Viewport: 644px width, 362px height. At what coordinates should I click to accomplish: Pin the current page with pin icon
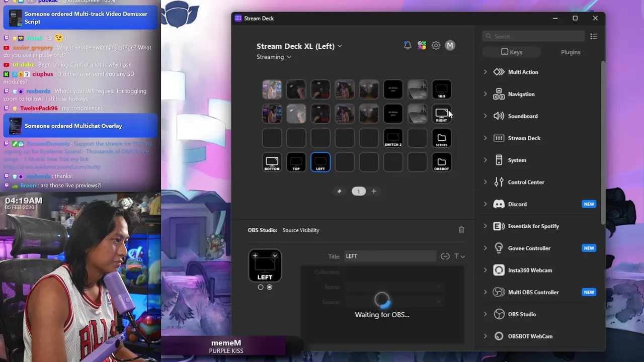click(339, 191)
